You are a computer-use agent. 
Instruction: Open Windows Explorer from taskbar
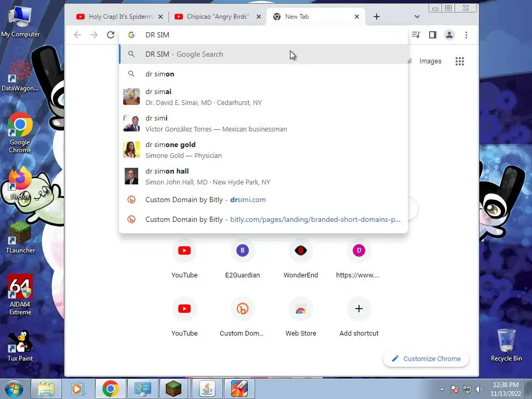(46, 389)
